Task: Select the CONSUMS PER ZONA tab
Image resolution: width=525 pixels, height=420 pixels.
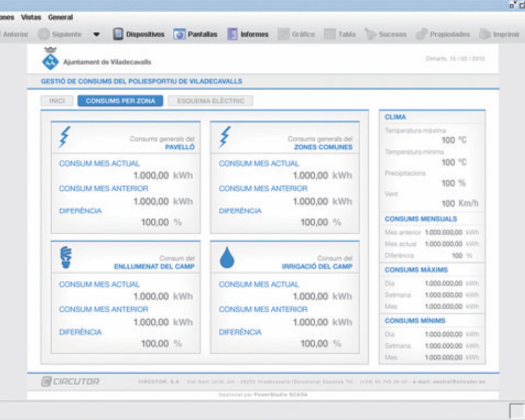Action: point(120,101)
